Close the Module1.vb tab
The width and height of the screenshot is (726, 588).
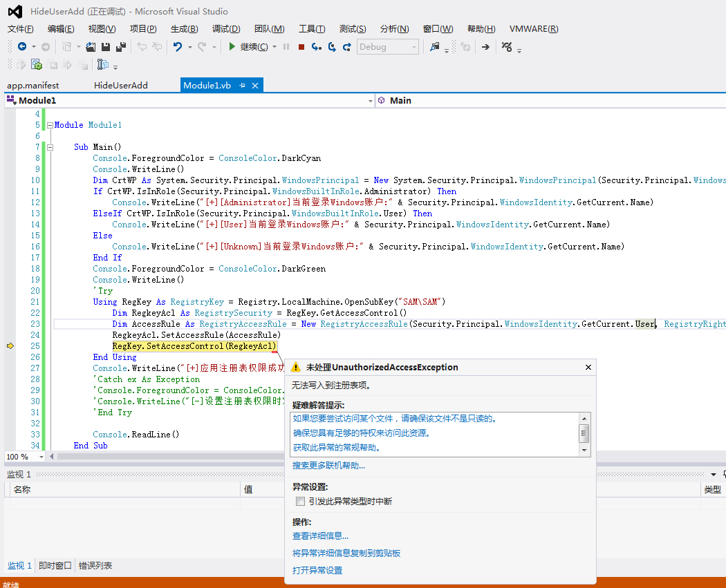pyautogui.click(x=255, y=86)
